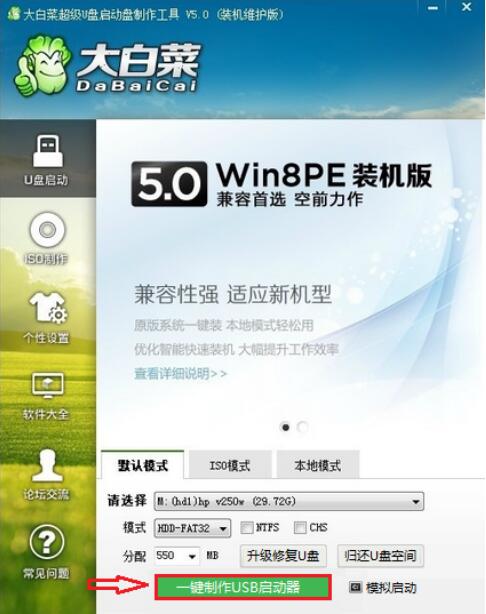
Task: Open the 软件大全 monitor icon
Action: (x=47, y=386)
